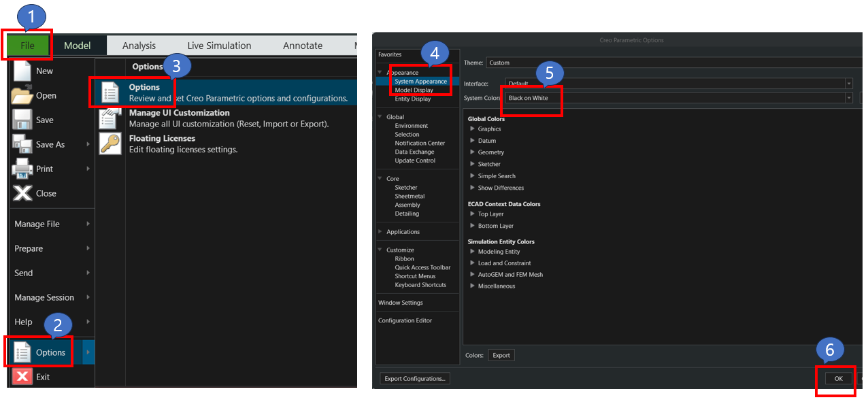The image size is (868, 402).
Task: Select Sheetmetal under Core
Action: pos(410,196)
